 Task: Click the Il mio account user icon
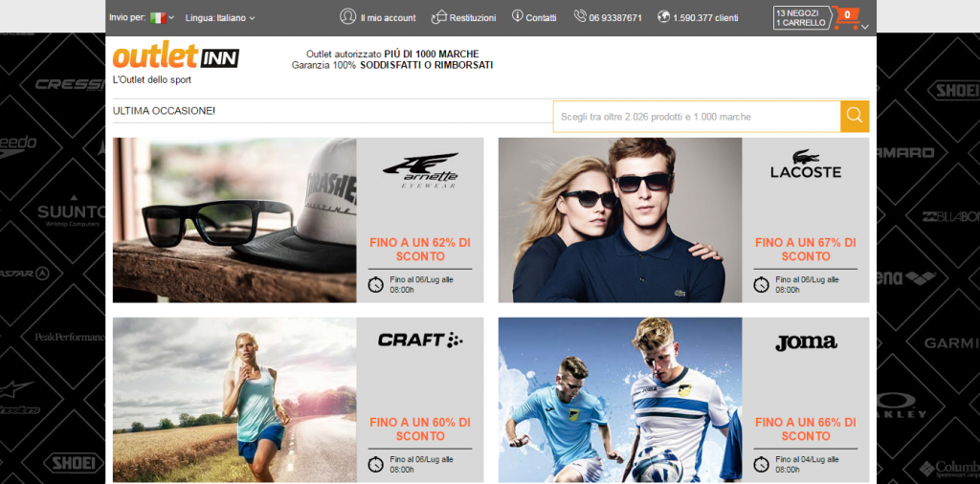click(348, 17)
